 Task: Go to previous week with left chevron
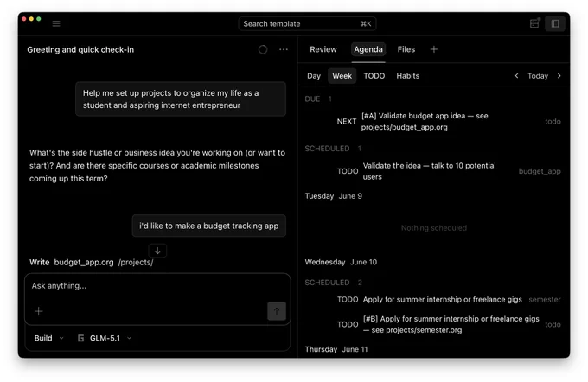(x=516, y=76)
